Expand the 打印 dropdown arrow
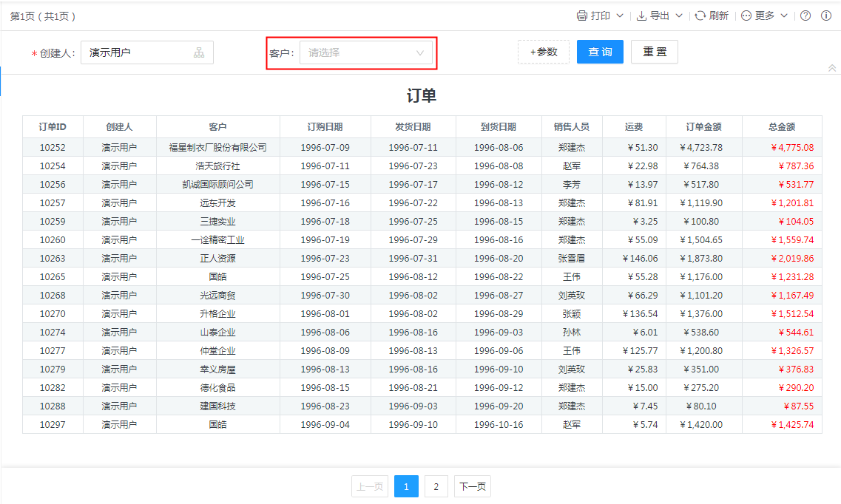The height and width of the screenshot is (504, 841). tap(620, 16)
